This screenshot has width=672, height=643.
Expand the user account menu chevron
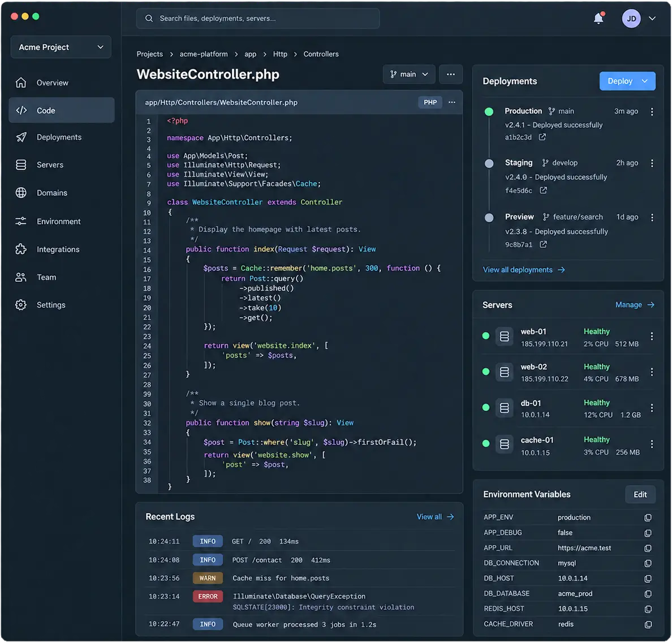point(652,19)
